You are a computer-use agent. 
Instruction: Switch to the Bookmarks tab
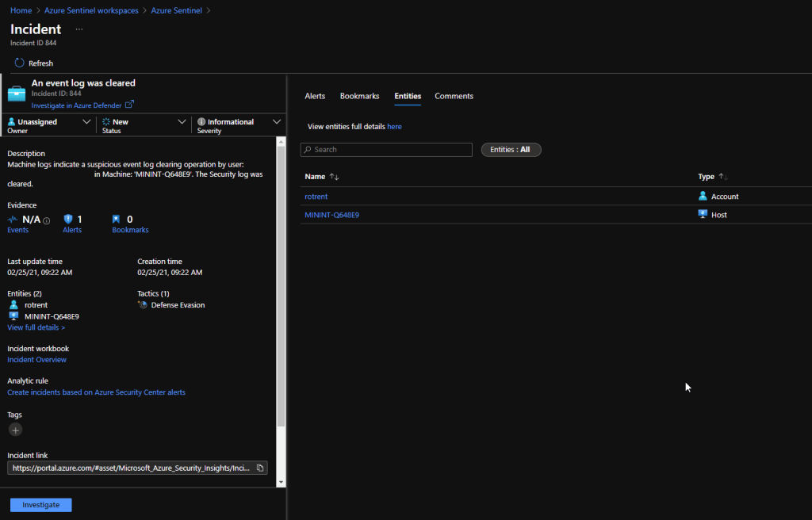point(359,96)
